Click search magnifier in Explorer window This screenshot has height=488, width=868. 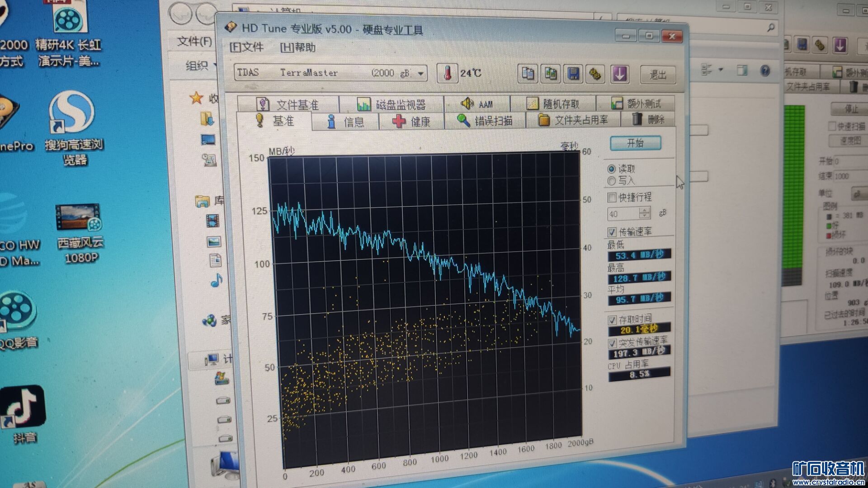771,28
